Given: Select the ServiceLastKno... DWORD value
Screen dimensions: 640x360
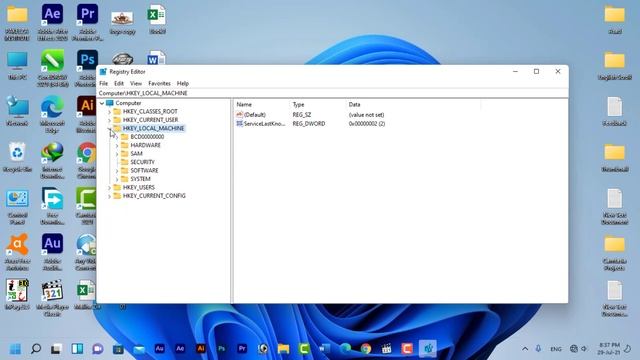Looking at the screenshot, I should pos(264,124).
